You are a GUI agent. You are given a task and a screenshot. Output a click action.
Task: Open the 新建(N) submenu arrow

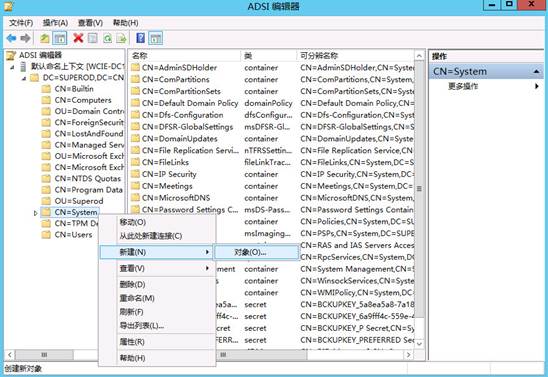pyautogui.click(x=207, y=252)
